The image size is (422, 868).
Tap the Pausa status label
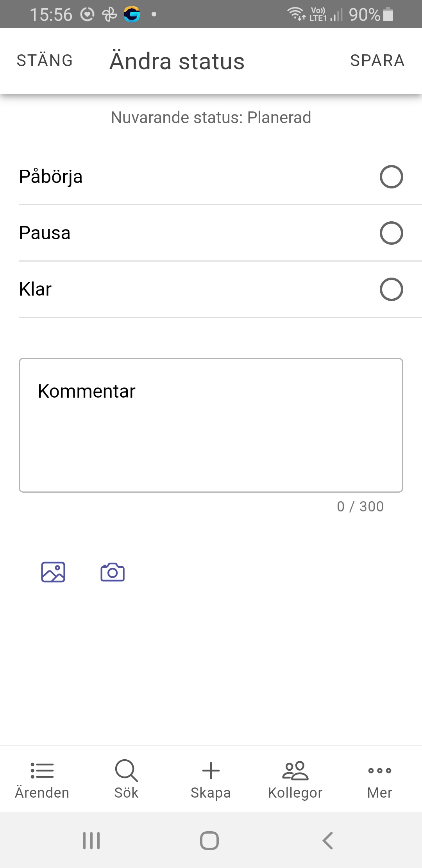45,233
